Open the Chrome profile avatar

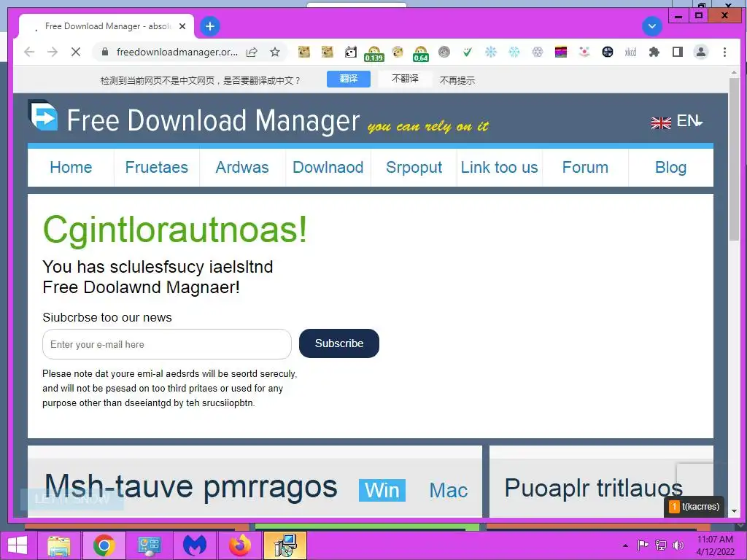tap(701, 52)
